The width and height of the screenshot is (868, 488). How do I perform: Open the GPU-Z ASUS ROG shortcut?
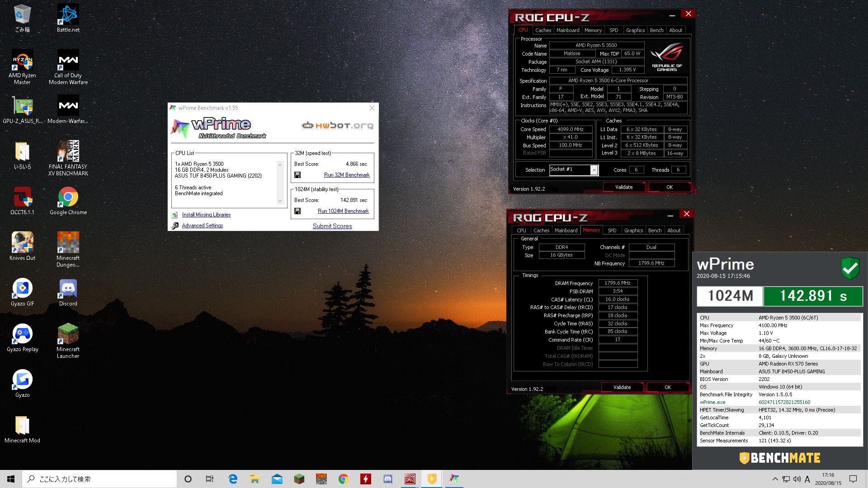point(22,109)
